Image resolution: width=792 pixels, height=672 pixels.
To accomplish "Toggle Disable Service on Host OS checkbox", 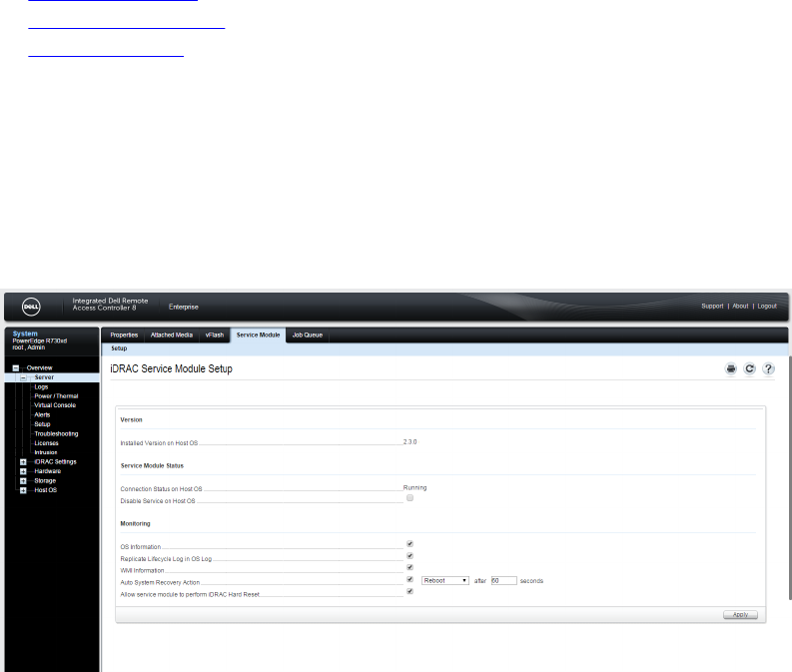I will click(410, 498).
